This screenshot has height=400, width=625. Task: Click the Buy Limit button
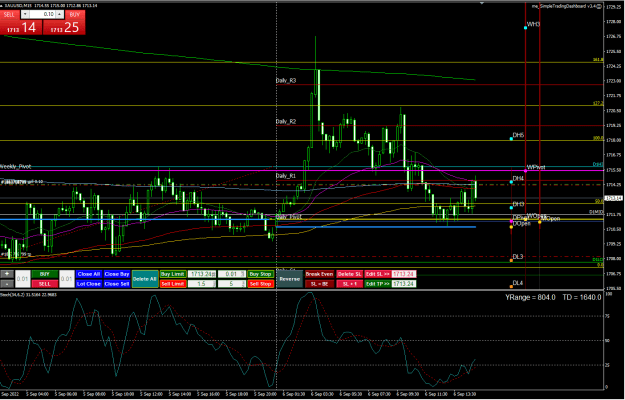(173, 274)
